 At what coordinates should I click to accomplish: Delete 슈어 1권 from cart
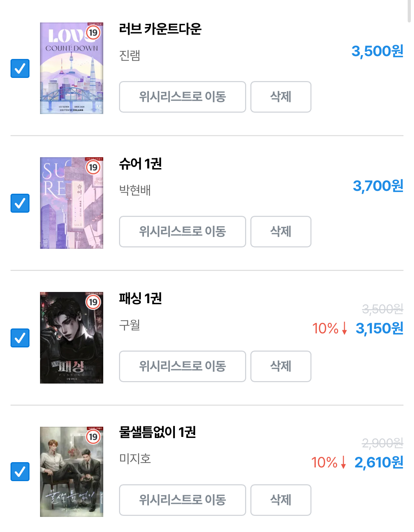(281, 232)
